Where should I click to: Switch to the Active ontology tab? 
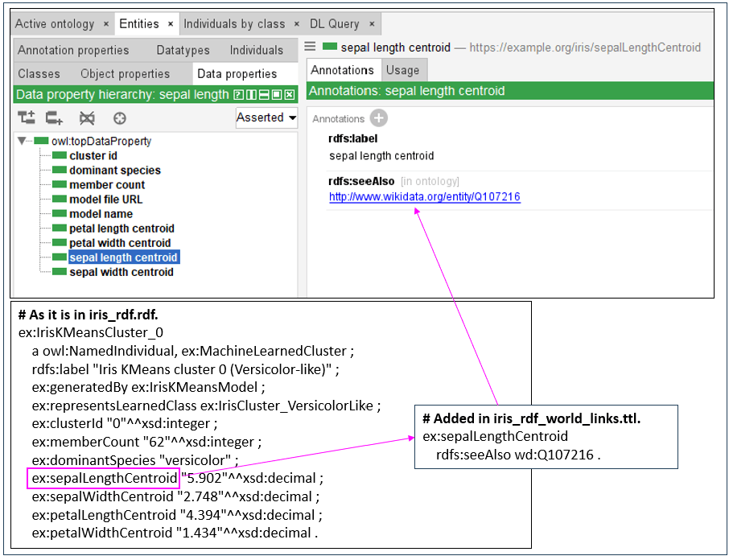click(x=55, y=23)
